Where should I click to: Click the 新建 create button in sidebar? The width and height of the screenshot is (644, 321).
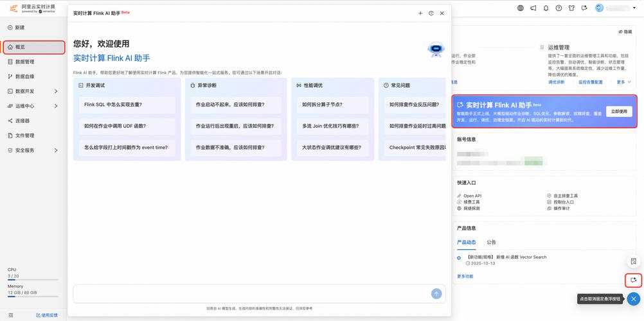point(17,28)
